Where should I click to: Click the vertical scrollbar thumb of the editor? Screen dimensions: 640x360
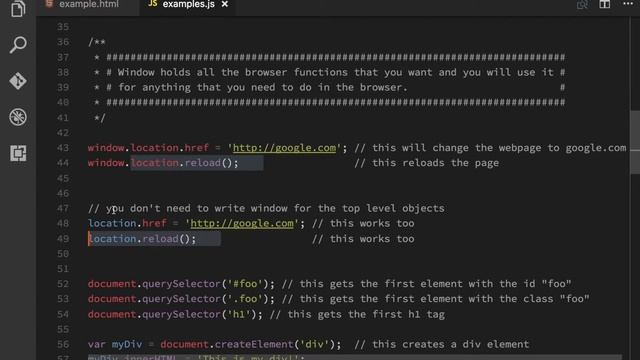click(x=635, y=142)
